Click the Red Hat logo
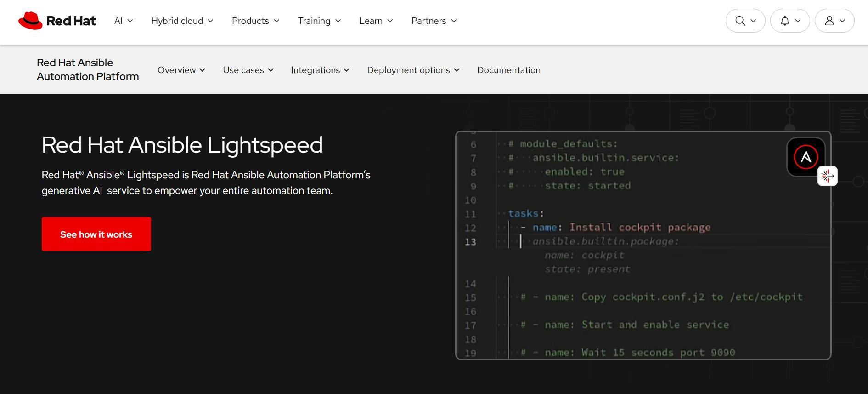The height and width of the screenshot is (394, 868). [x=57, y=21]
